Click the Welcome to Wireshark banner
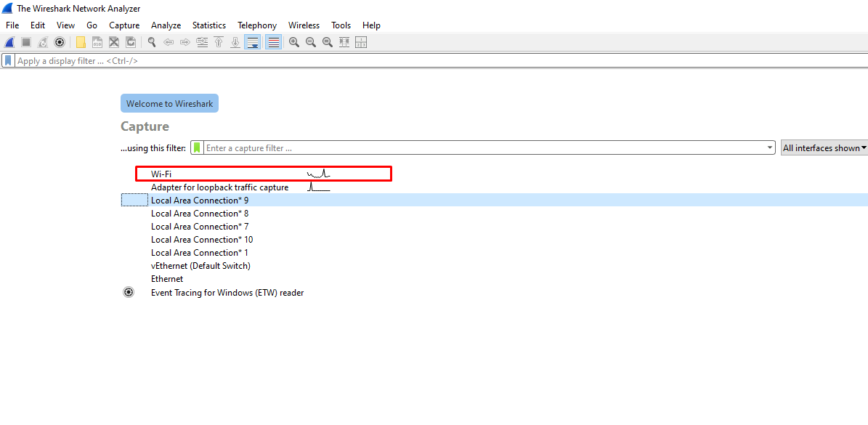The image size is (868, 425). click(169, 103)
